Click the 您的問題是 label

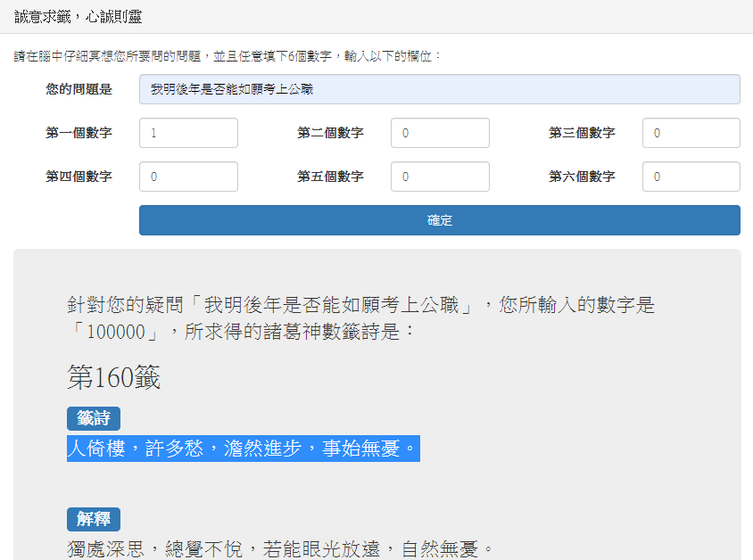pyautogui.click(x=79, y=89)
